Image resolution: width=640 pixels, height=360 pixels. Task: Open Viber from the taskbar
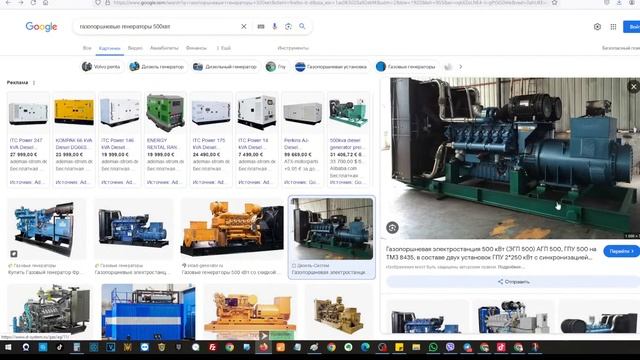(x=450, y=347)
